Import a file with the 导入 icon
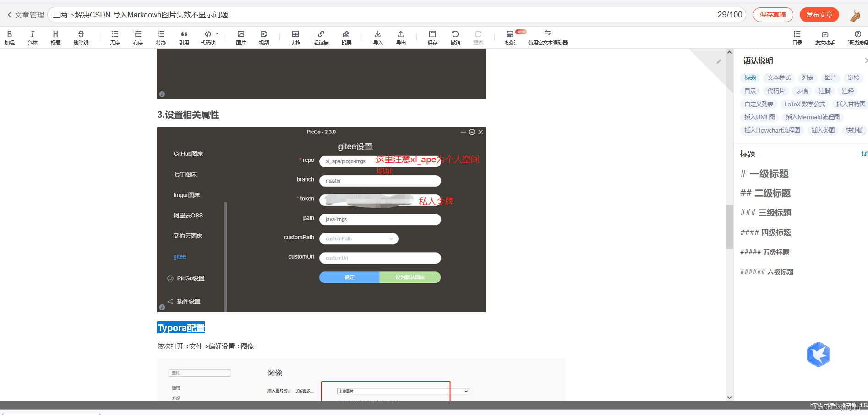Screen dimensions: 868x415 pyautogui.click(x=378, y=38)
